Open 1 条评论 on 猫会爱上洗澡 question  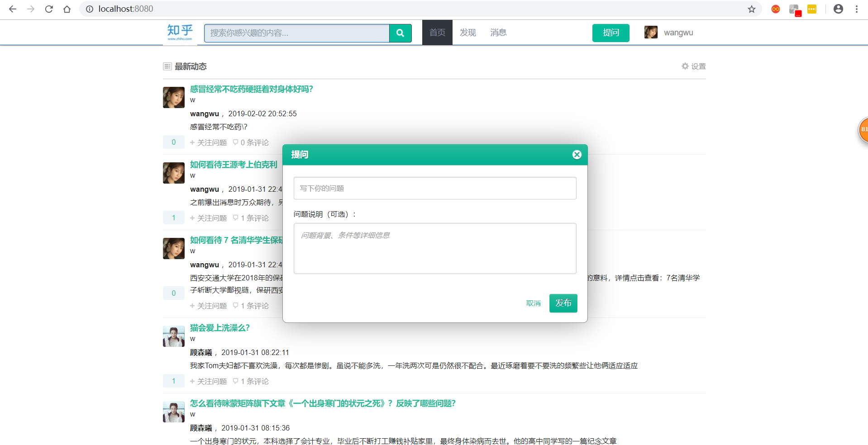point(251,381)
